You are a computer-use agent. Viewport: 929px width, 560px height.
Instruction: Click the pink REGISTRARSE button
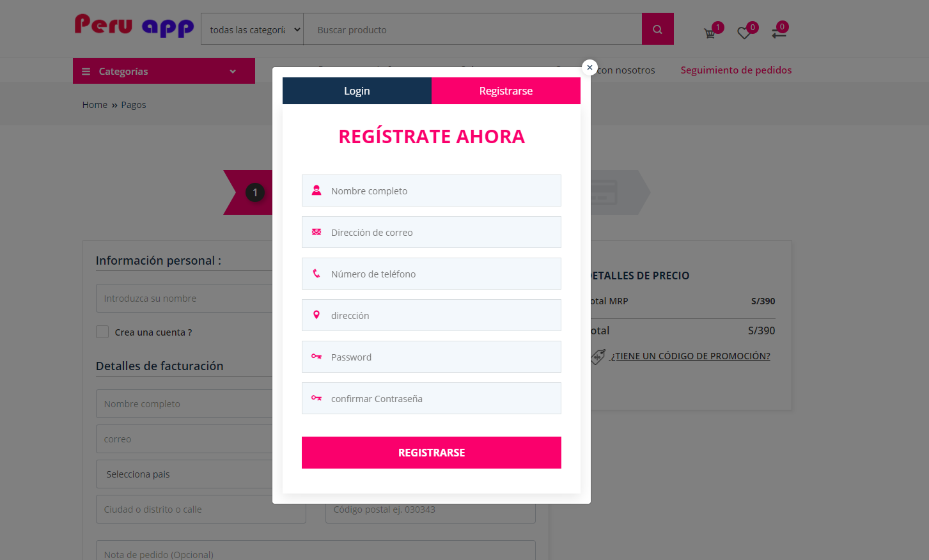[432, 453]
